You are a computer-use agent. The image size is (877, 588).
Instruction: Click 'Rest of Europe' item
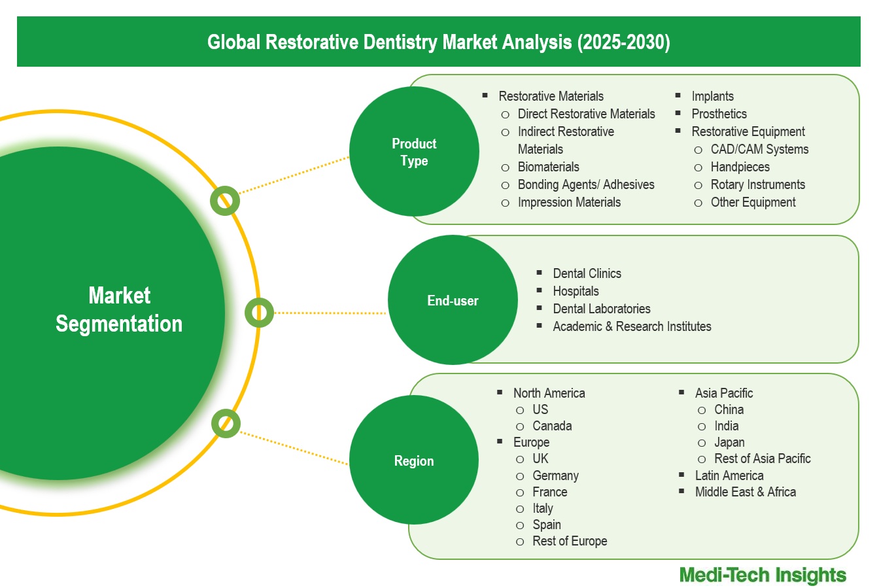pyautogui.click(x=570, y=541)
